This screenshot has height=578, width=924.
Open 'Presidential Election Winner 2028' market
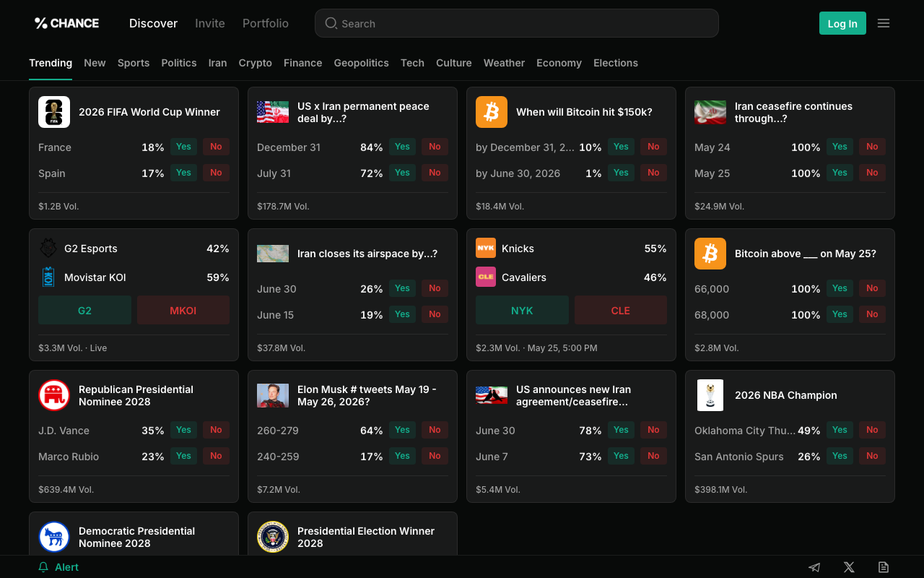(366, 537)
